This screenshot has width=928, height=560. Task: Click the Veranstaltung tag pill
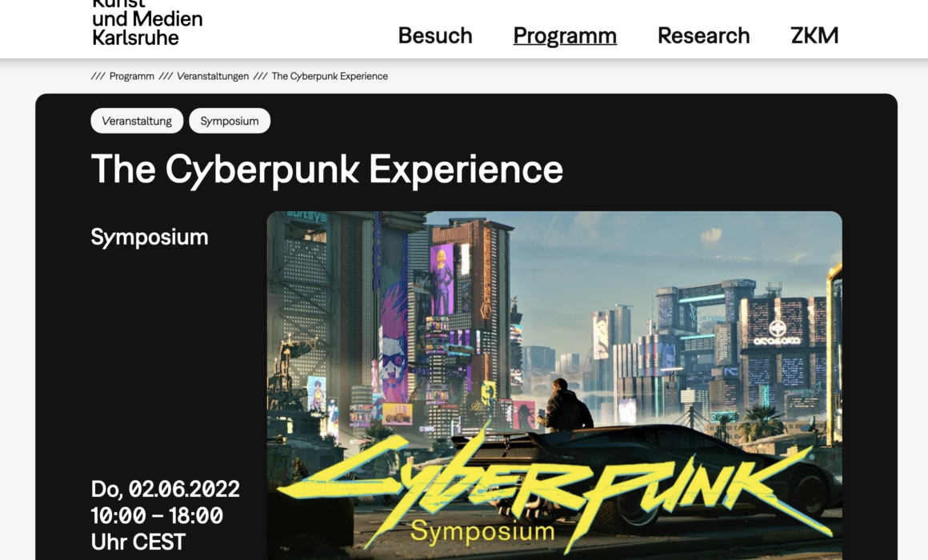137,121
